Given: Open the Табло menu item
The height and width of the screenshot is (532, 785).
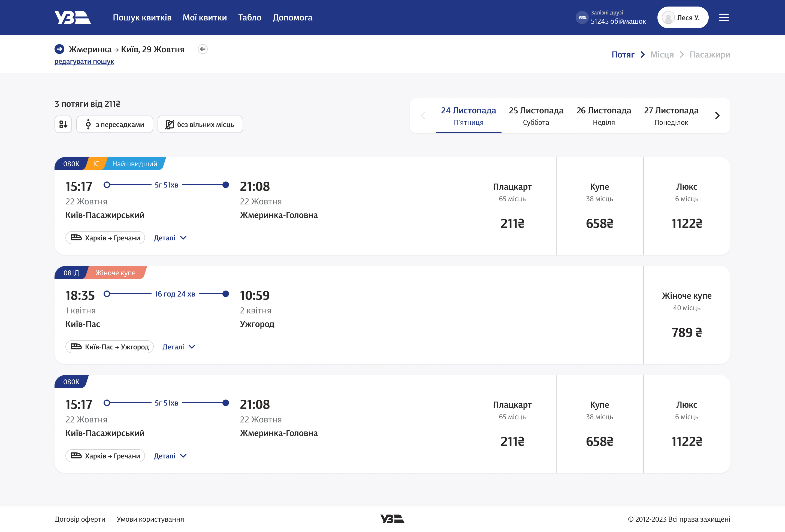Looking at the screenshot, I should coord(250,17).
